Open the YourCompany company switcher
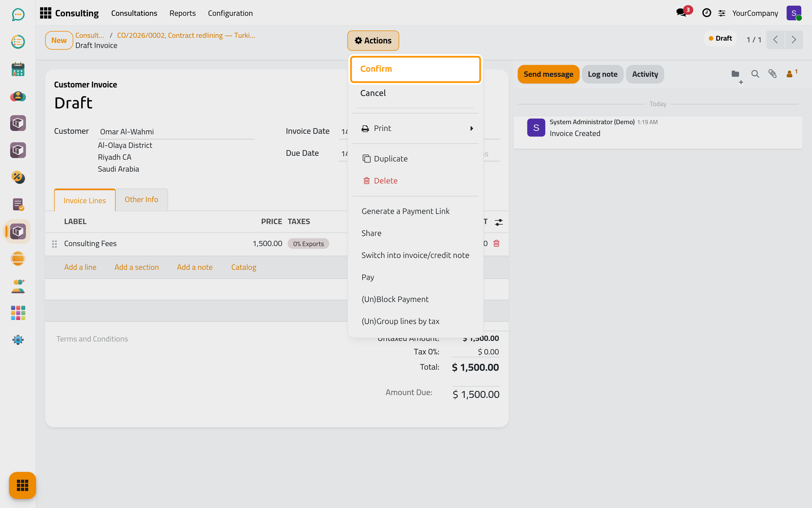 (x=755, y=13)
